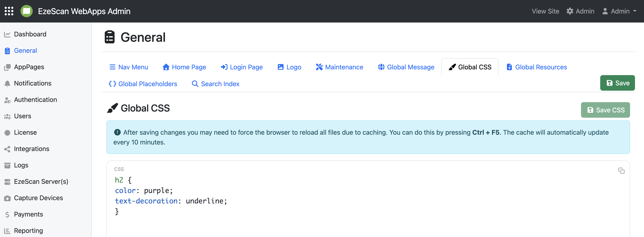Click the EzeScan Server(s) server icon
Screen dimensions: 644x237
coord(7,182)
